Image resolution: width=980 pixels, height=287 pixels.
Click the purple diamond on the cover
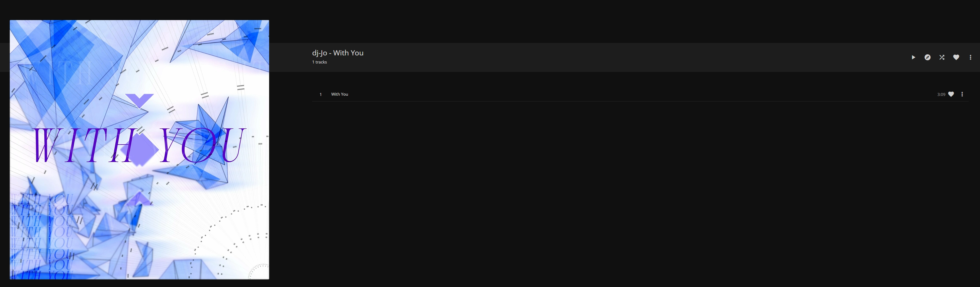click(x=140, y=150)
